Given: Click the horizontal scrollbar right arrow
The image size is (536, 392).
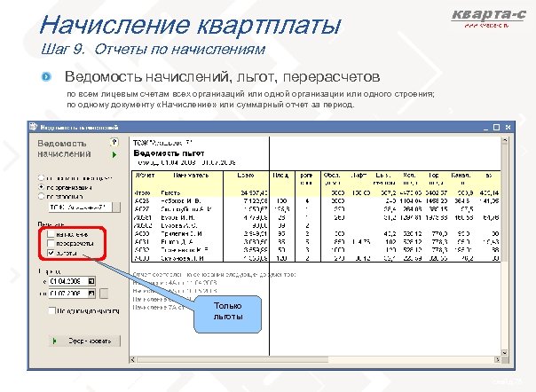Looking at the screenshot, I should [497, 359].
